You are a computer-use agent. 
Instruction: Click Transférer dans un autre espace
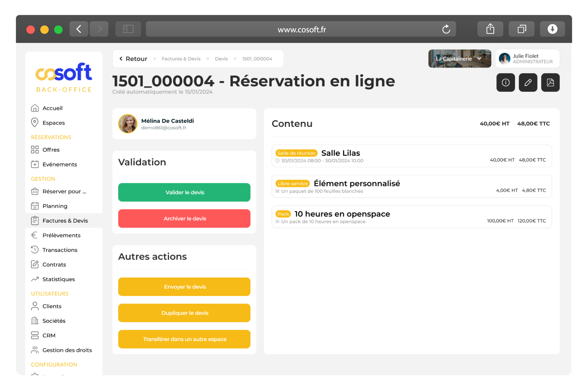184,339
